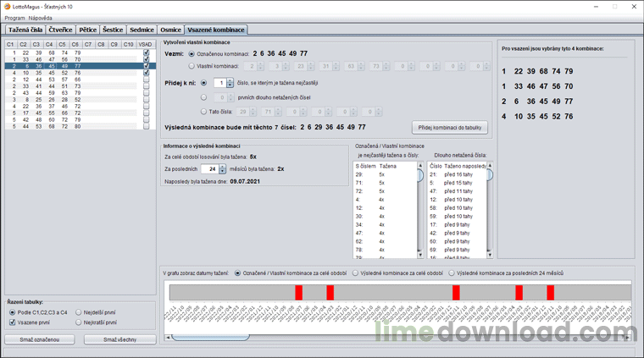This screenshot has height=358, width=644.
Task: Click the scroll-down arrow of S číslem list
Action: [x=420, y=255]
